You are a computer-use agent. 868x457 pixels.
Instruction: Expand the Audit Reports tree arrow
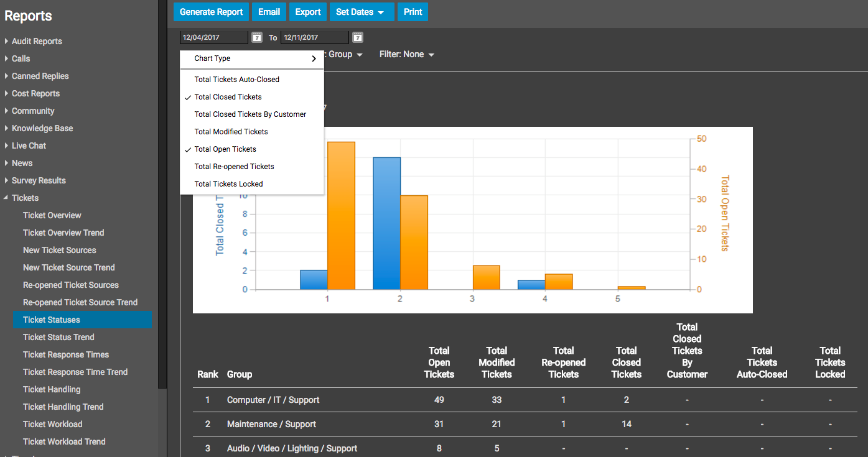tap(6, 41)
